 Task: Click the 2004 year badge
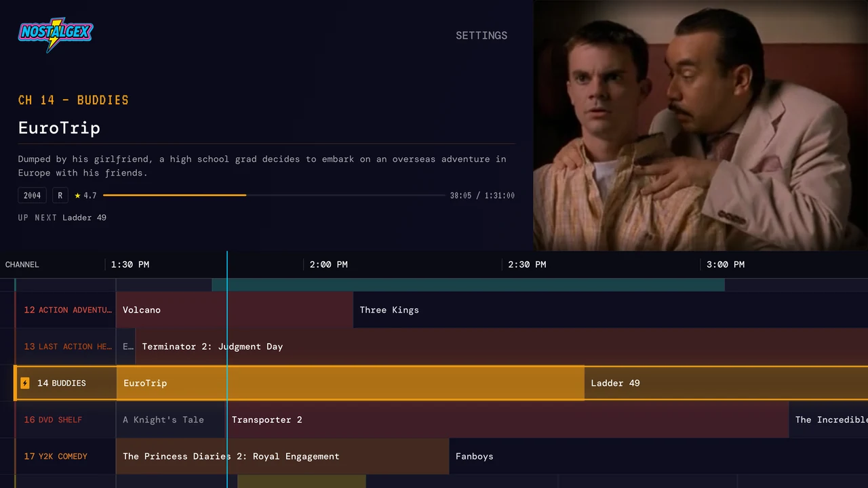click(x=33, y=195)
